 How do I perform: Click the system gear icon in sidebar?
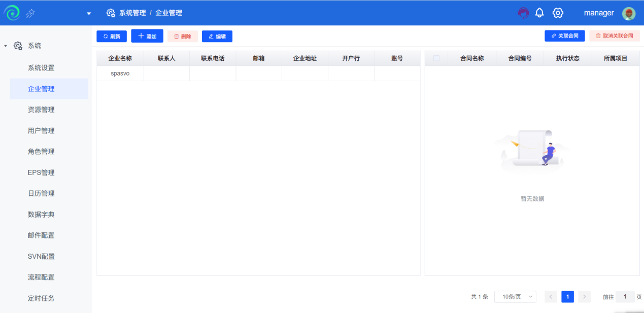coord(18,46)
